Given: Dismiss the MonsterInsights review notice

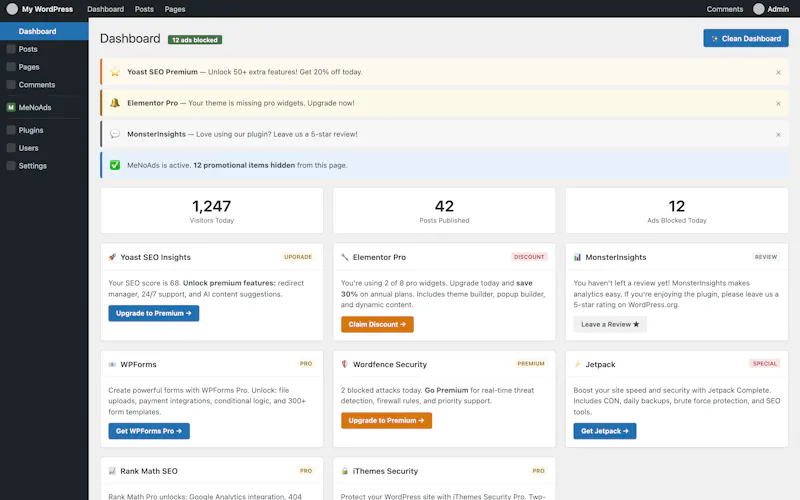Looking at the screenshot, I should point(778,135).
